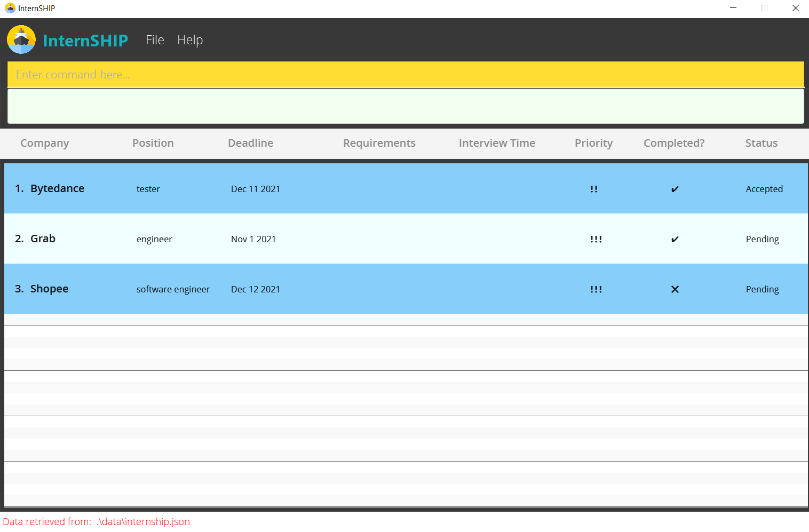The image size is (809, 532).
Task: Click the Pending status for Shopee
Action: pyautogui.click(x=763, y=289)
